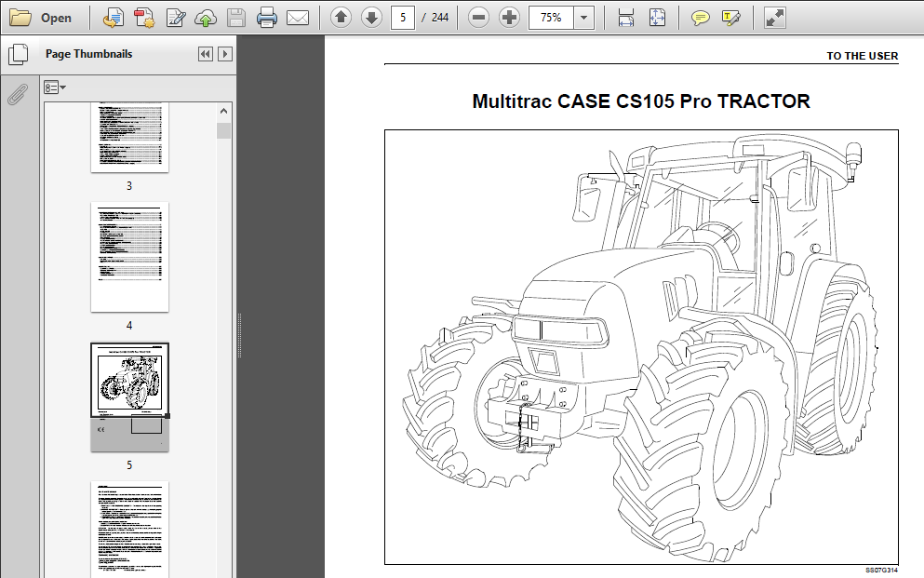Click the upload to cloud icon
This screenshot has width=924, height=578.
pyautogui.click(x=205, y=18)
